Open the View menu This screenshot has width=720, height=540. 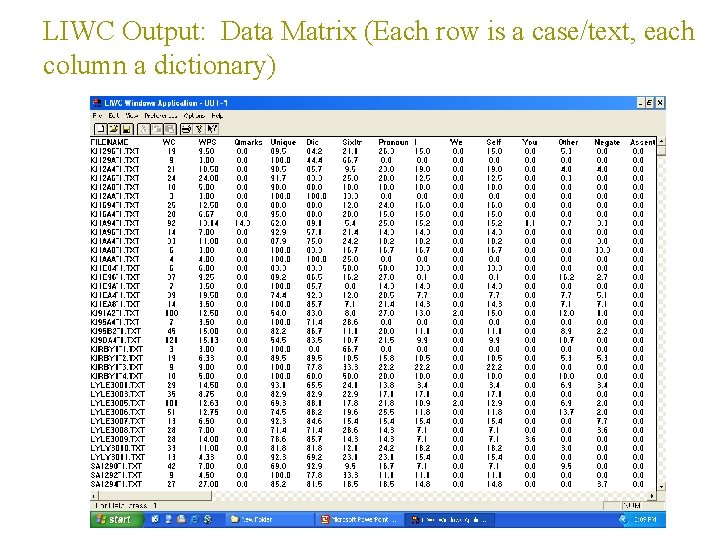[132, 116]
